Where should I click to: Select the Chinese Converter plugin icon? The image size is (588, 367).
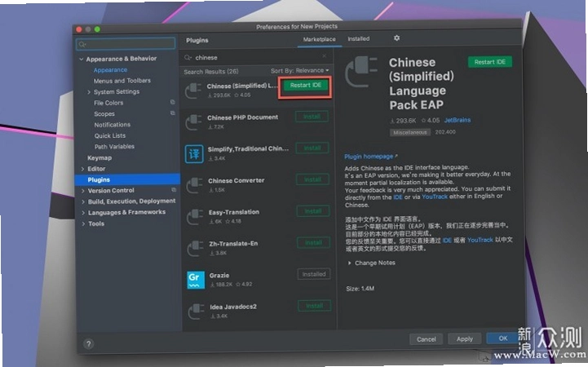click(x=195, y=185)
